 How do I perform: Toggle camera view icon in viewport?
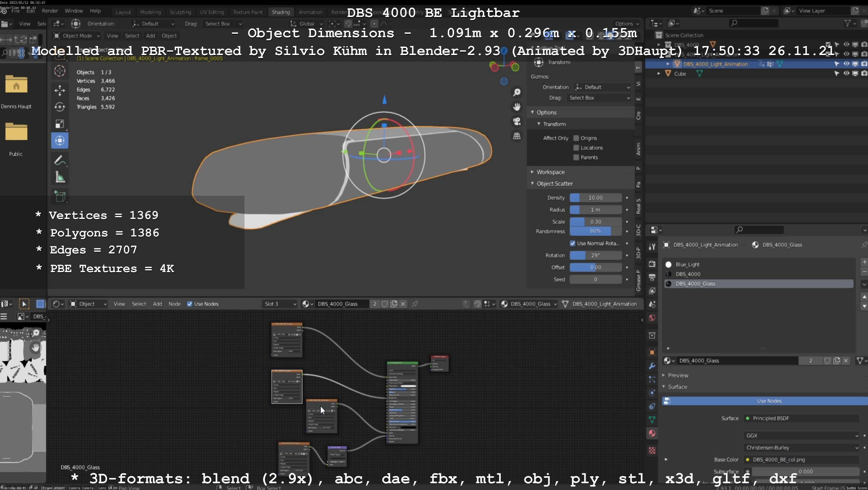click(516, 121)
